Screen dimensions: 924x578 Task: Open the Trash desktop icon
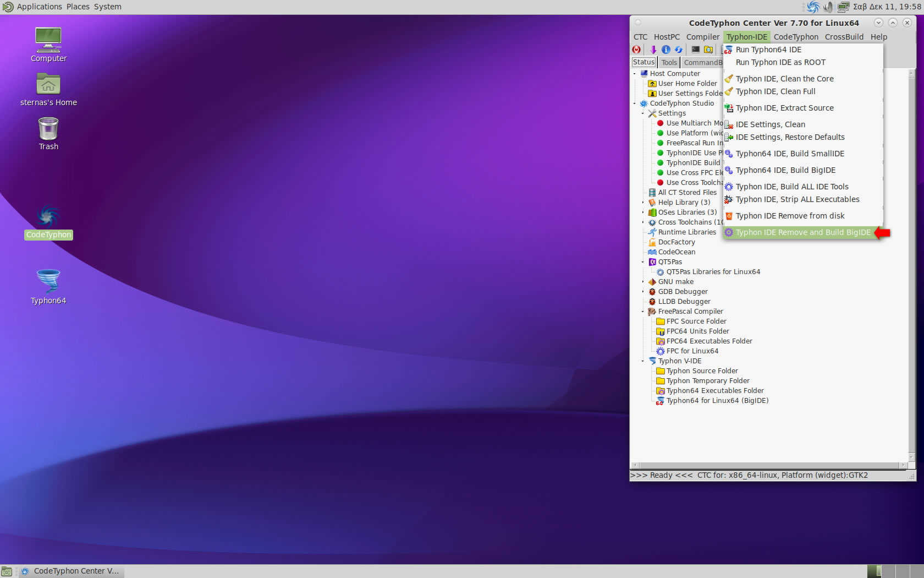click(x=48, y=134)
